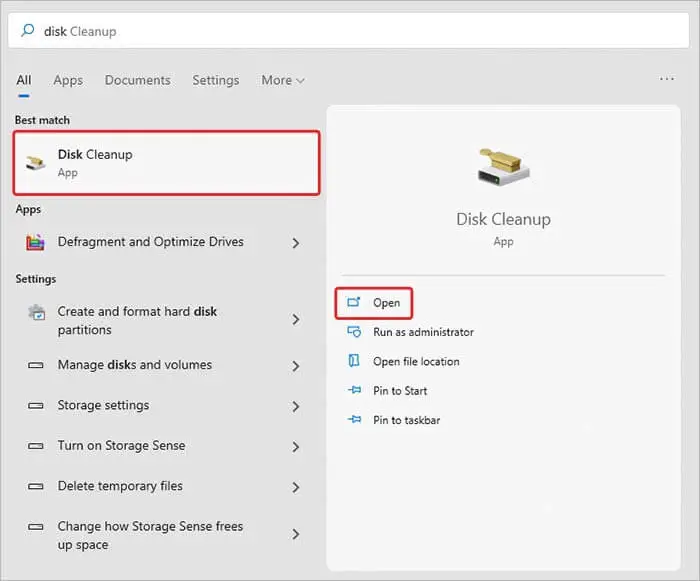Expand the Create and format hard disk partitions chevron
Viewport: 700px width, 581px height.
(296, 320)
